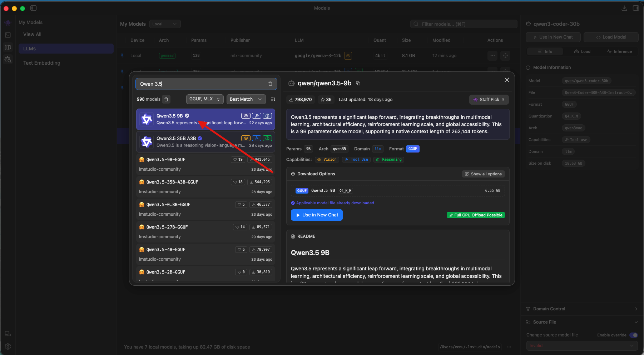
Task: Click the sort order icon beside Best Match
Action: [273, 99]
